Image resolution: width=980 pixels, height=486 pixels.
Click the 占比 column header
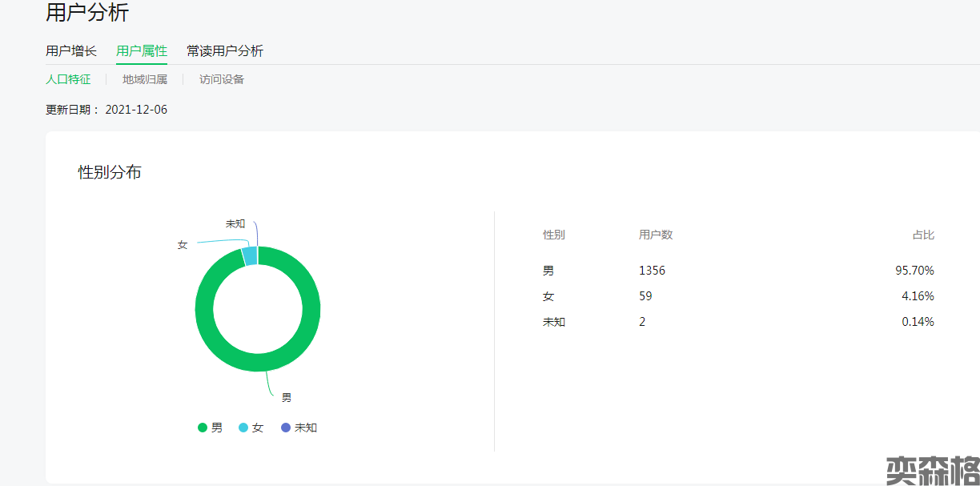point(922,235)
